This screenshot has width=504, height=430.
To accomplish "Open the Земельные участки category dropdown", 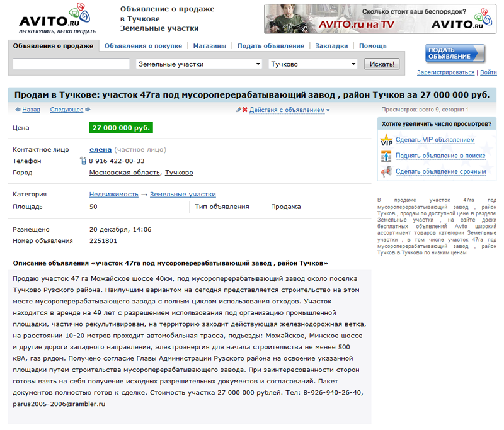I will tap(199, 64).
